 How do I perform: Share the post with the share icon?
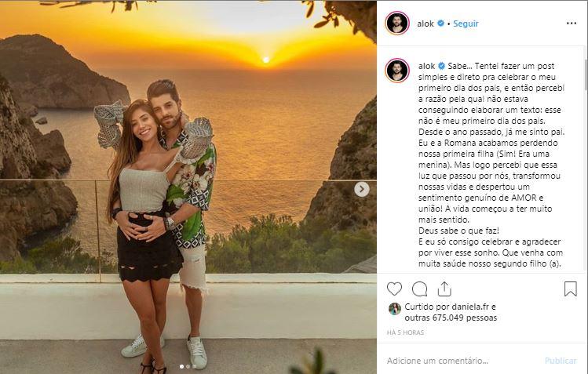(x=444, y=289)
